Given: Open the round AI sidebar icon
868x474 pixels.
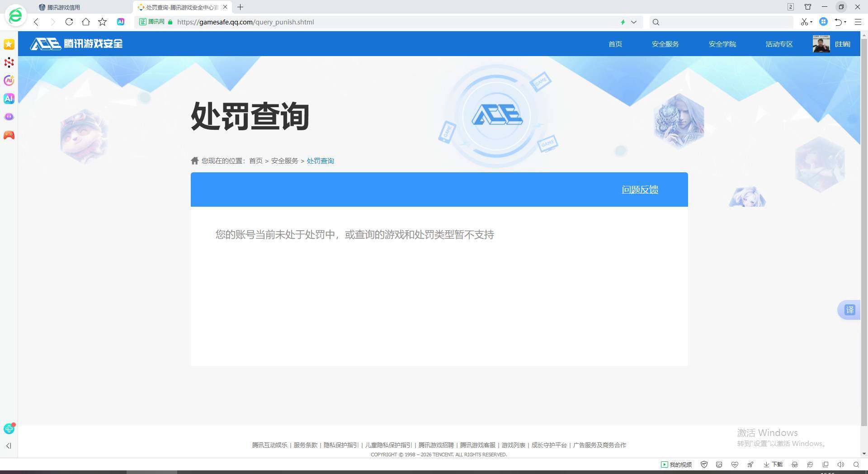Looking at the screenshot, I should pyautogui.click(x=9, y=81).
